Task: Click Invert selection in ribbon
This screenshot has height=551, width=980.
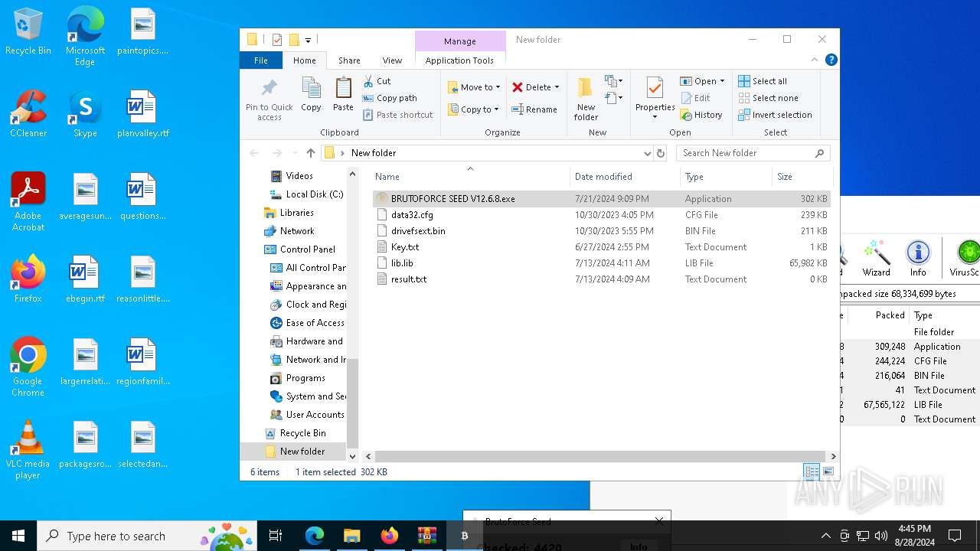Action: (775, 115)
